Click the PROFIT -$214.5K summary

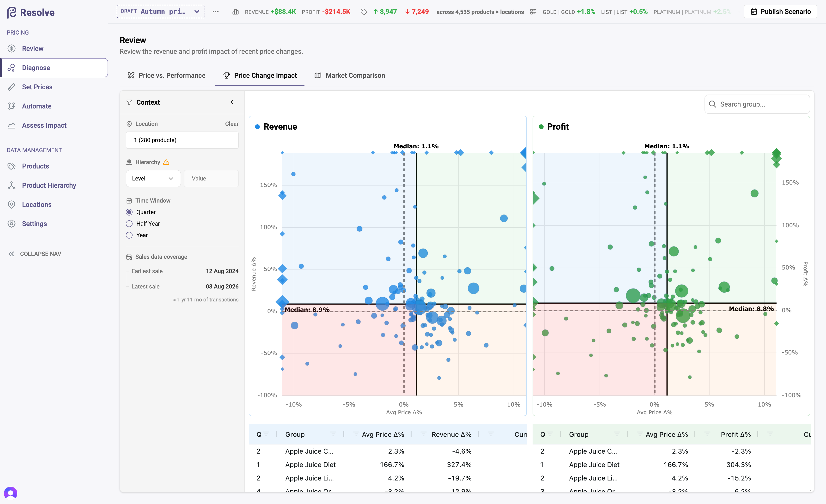[x=326, y=12]
